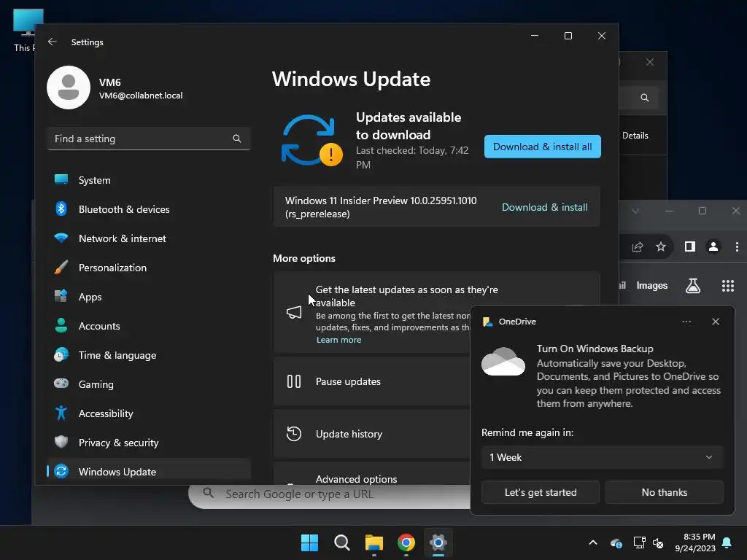747x560 pixels.
Task: Click OneDrive cloud tray icon
Action: coord(616,542)
